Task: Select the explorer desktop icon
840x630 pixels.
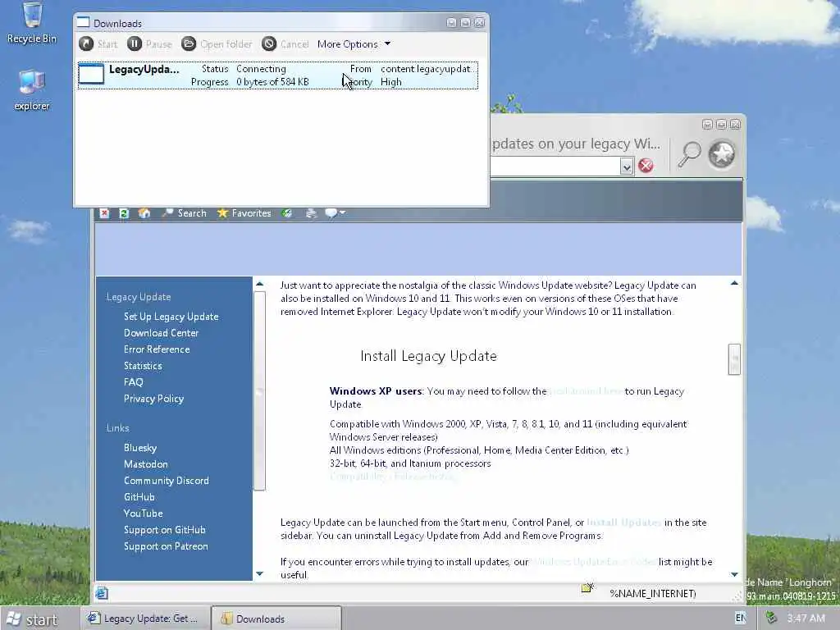Action: tap(32, 90)
